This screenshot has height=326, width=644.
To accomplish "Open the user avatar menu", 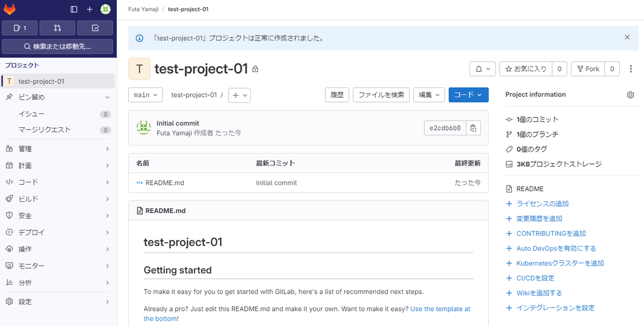I will [105, 9].
